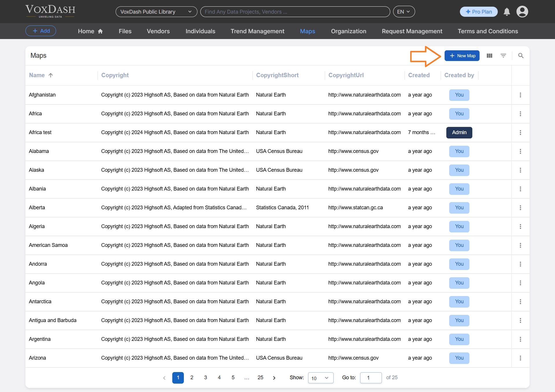Open the three-dot menu for Africa test

pyautogui.click(x=520, y=132)
